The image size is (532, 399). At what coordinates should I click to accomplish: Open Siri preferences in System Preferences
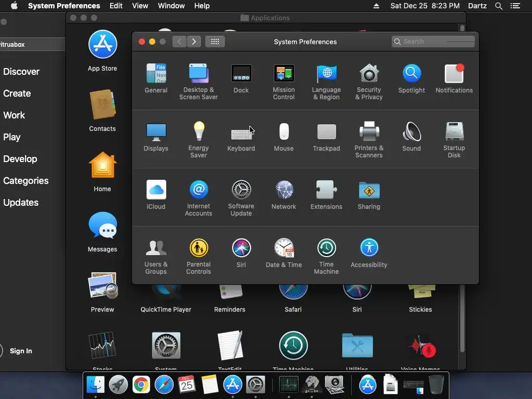click(x=241, y=253)
